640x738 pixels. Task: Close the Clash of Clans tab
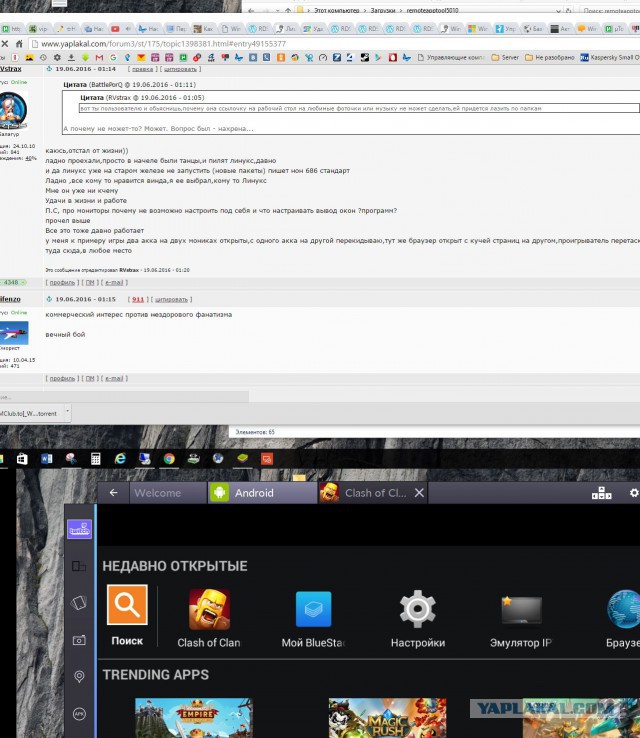click(x=419, y=493)
